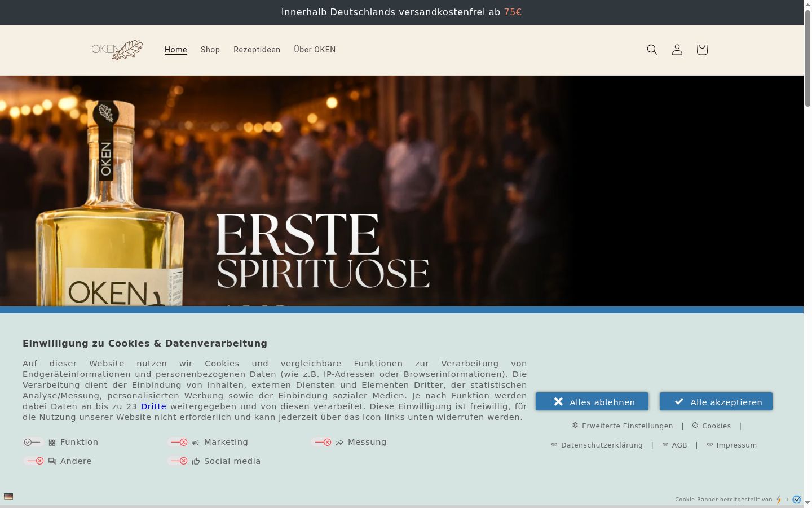The width and height of the screenshot is (812, 508).
Task: Go to the Home menu item
Action: tap(176, 50)
